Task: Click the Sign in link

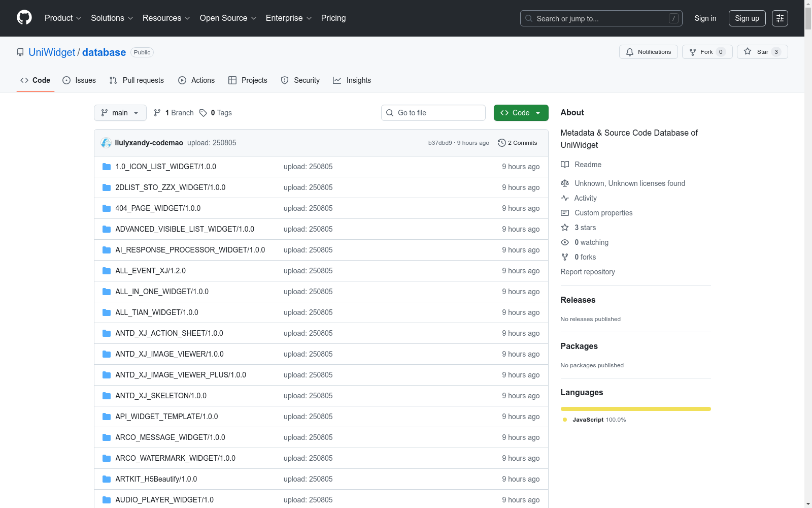Action: click(705, 18)
